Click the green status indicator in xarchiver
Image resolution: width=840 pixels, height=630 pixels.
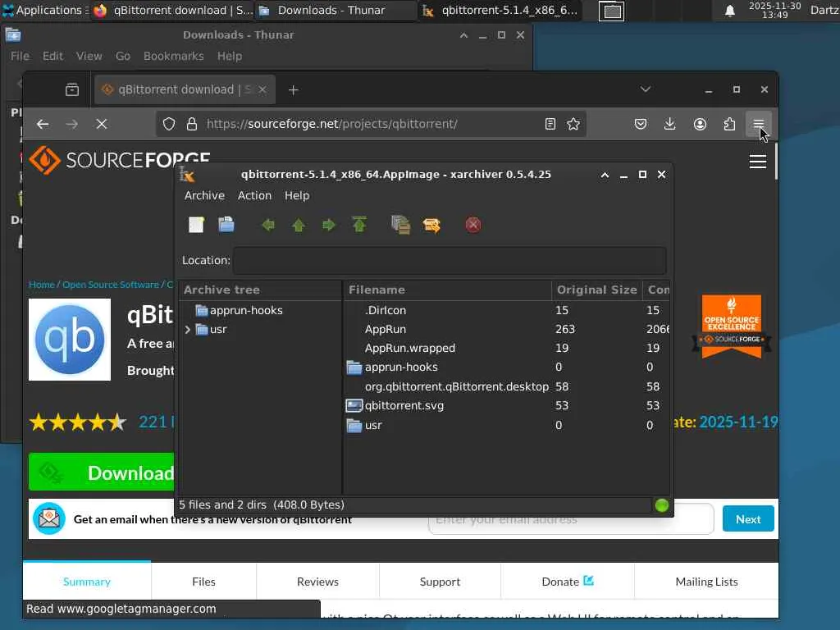[662, 505]
